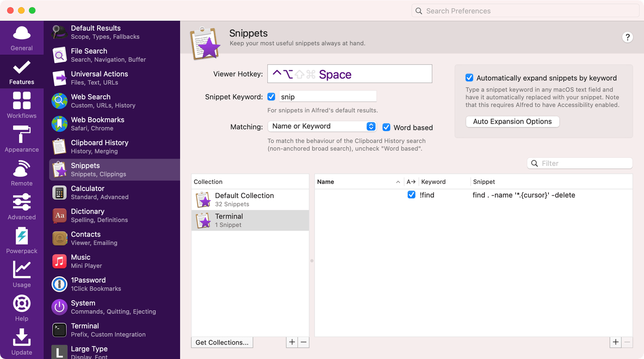Image resolution: width=644 pixels, height=359 pixels.
Task: Select Large Type feature
Action: click(x=115, y=351)
